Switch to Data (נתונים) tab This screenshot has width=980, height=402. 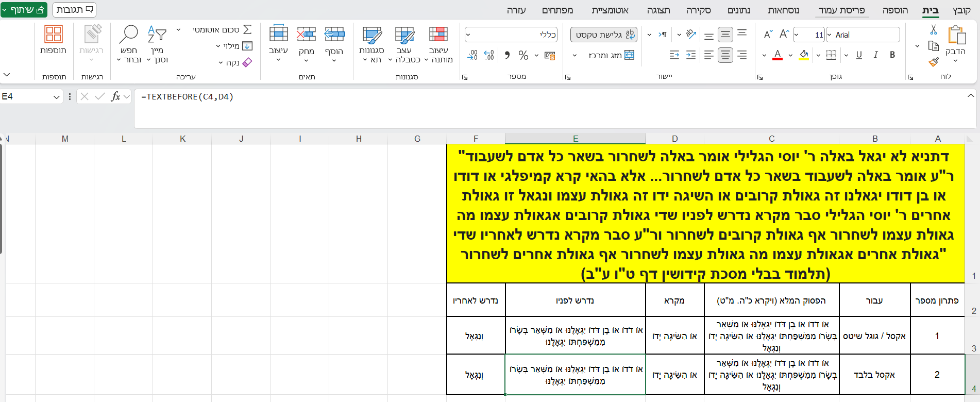tap(739, 10)
